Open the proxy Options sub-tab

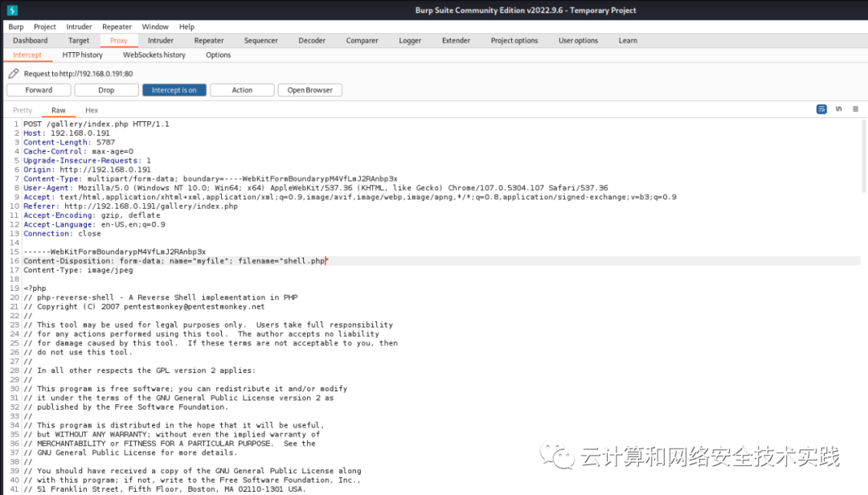coord(218,55)
